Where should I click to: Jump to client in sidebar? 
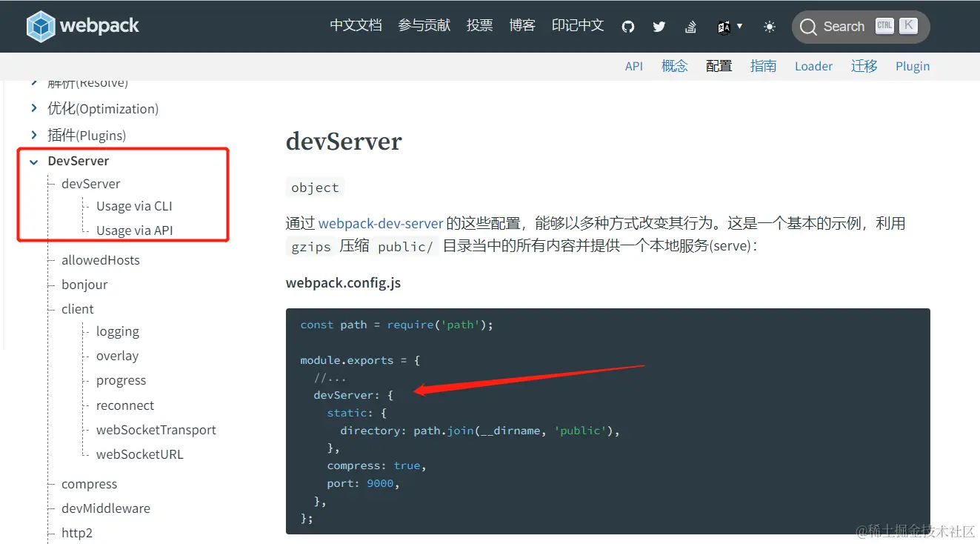[78, 309]
